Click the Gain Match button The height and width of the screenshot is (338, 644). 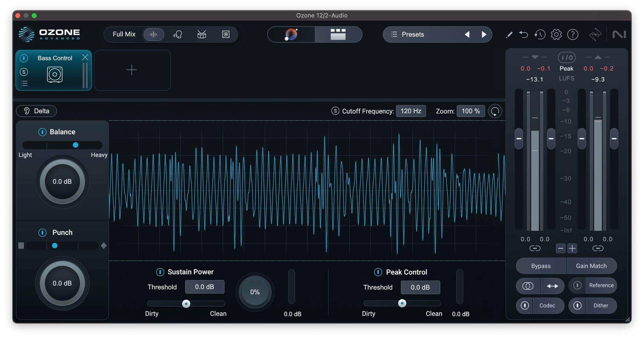click(591, 266)
